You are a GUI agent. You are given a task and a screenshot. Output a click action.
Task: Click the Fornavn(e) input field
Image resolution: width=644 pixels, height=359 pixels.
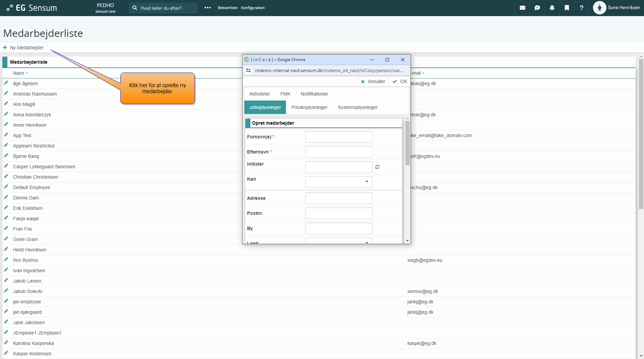pos(339,137)
